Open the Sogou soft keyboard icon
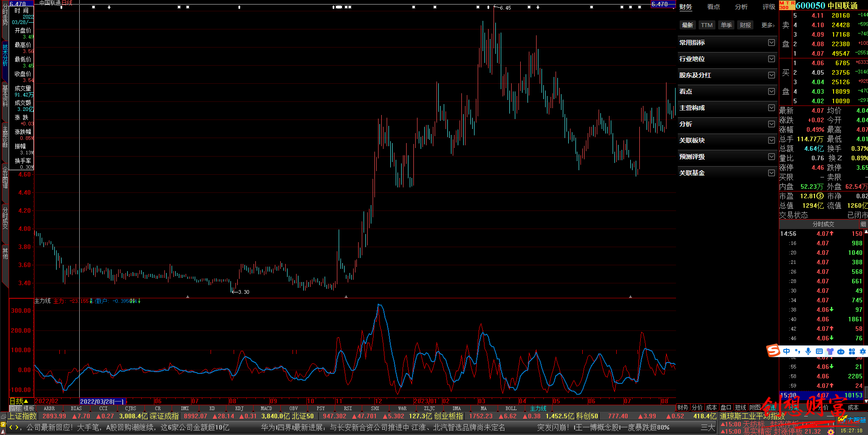The height and width of the screenshot is (435, 868). tap(819, 351)
